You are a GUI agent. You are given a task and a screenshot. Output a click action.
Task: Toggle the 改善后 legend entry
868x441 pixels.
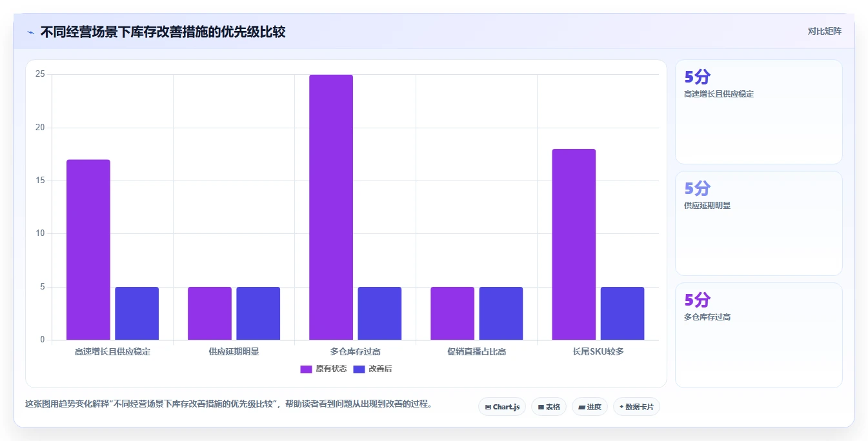(x=373, y=369)
